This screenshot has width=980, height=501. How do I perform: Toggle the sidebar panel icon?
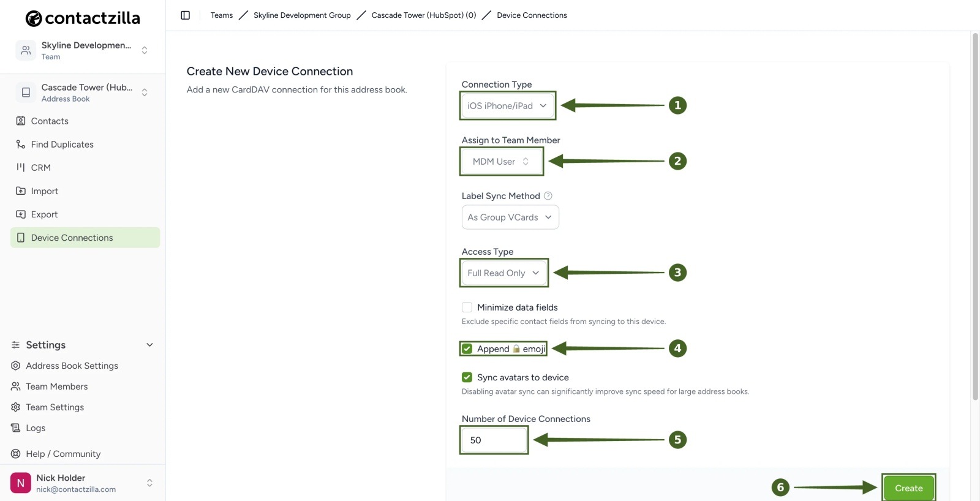pos(186,15)
